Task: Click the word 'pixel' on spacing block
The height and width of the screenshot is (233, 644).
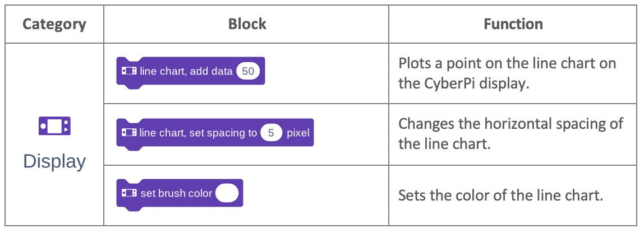Action: click(298, 133)
